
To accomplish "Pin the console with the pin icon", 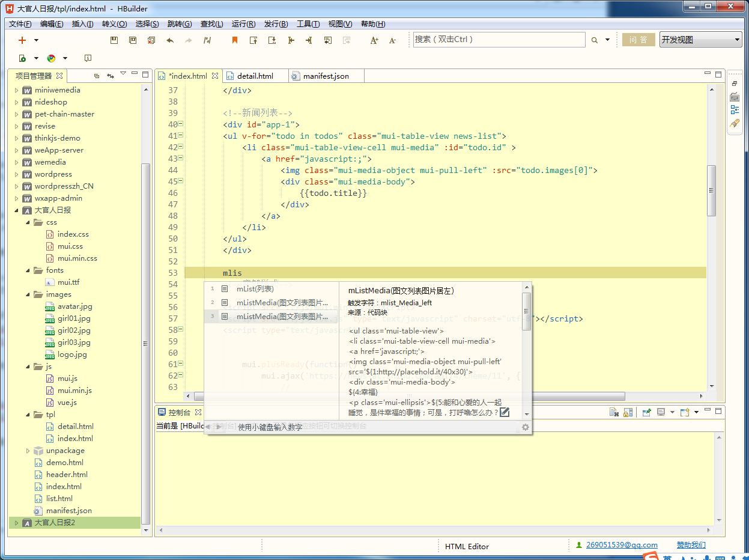I will coord(647,412).
